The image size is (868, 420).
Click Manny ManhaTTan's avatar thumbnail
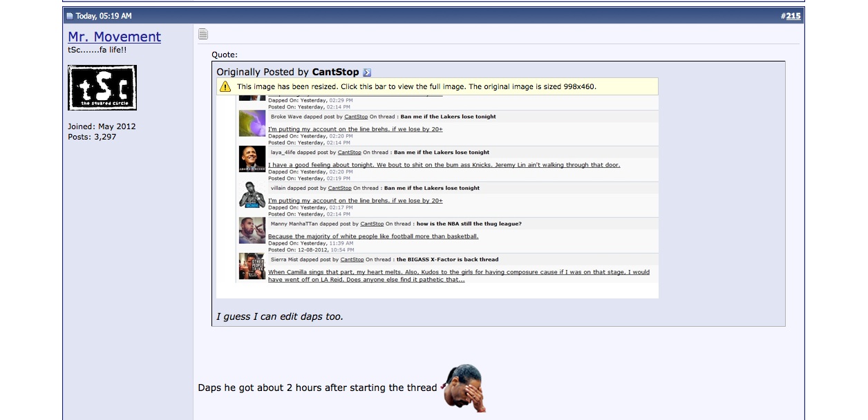point(252,231)
